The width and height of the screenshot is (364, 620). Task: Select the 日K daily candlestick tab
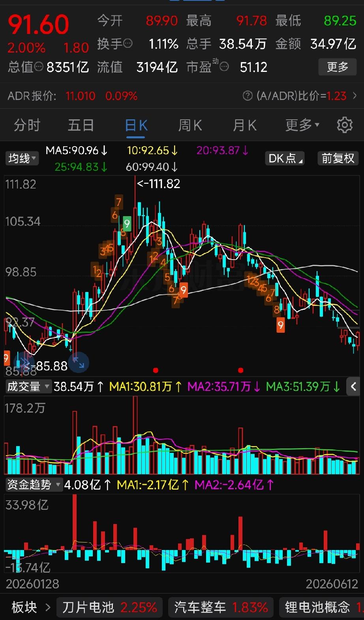[136, 125]
